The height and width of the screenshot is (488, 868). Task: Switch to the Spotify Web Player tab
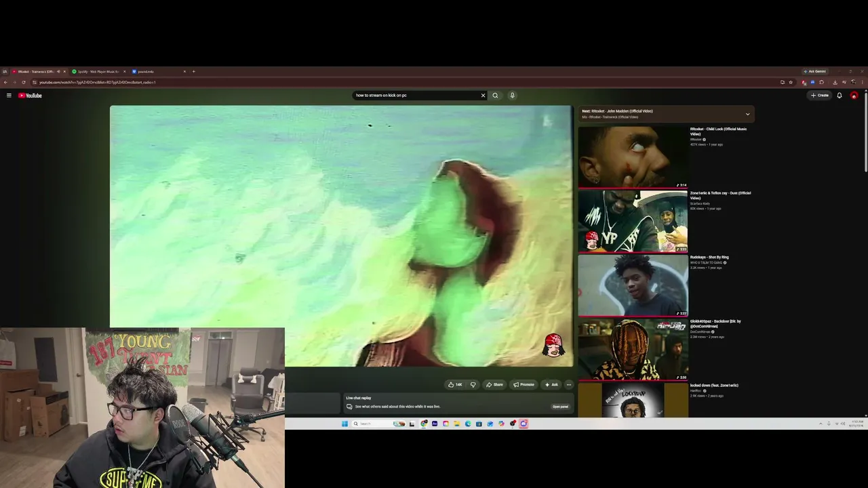[98, 72]
